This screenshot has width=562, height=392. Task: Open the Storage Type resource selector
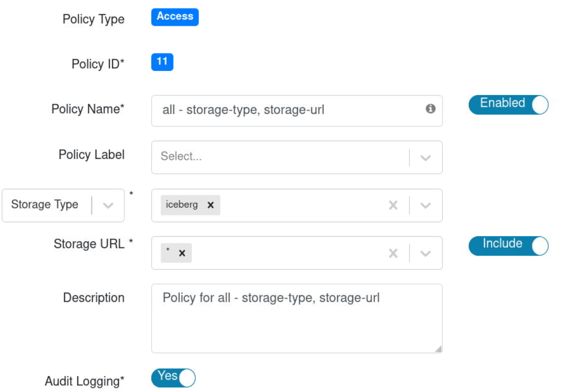point(63,205)
